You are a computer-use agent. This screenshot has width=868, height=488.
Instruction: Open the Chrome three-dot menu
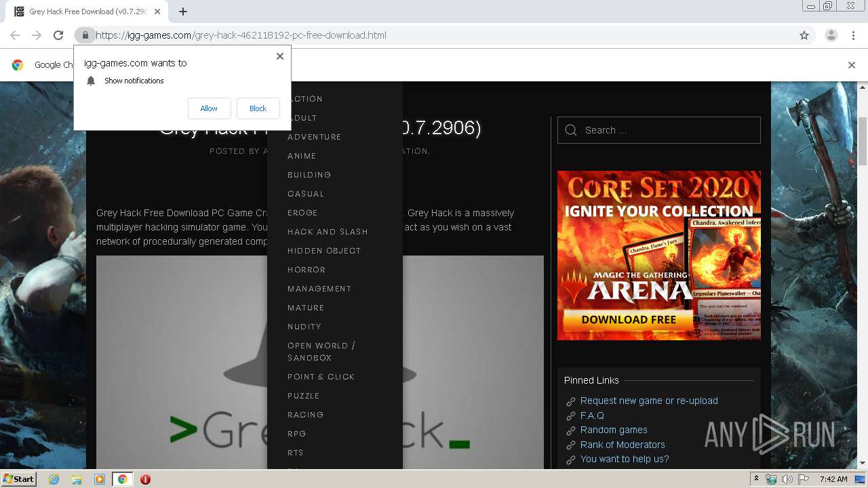pyautogui.click(x=853, y=35)
